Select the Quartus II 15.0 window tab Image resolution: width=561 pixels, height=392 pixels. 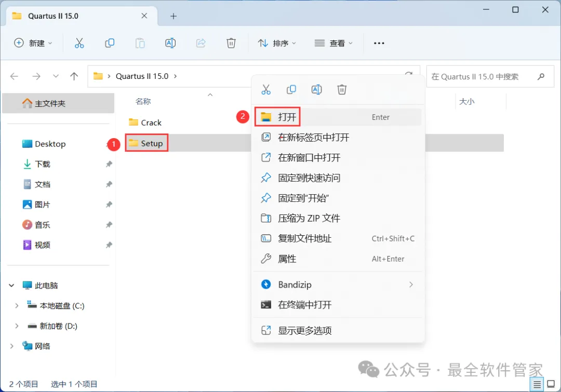pyautogui.click(x=82, y=16)
